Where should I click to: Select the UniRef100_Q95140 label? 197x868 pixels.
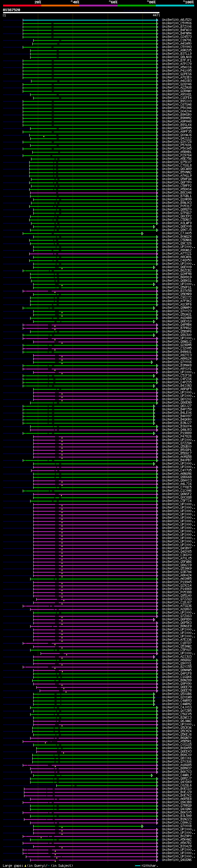[177, 595]
